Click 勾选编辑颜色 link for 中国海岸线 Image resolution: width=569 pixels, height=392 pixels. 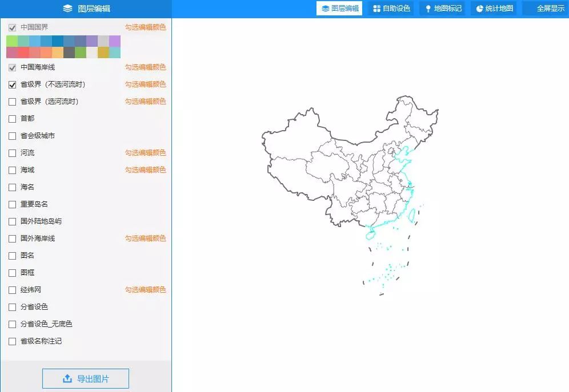pos(145,67)
